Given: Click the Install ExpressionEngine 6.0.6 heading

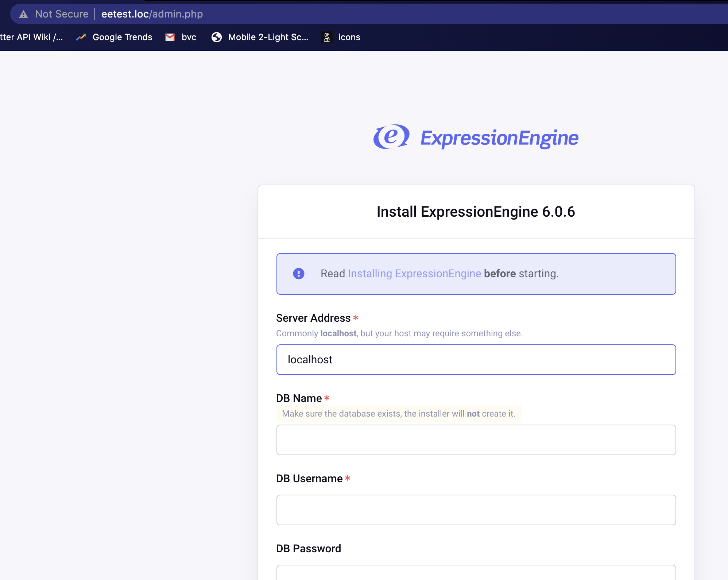Looking at the screenshot, I should coord(476,212).
